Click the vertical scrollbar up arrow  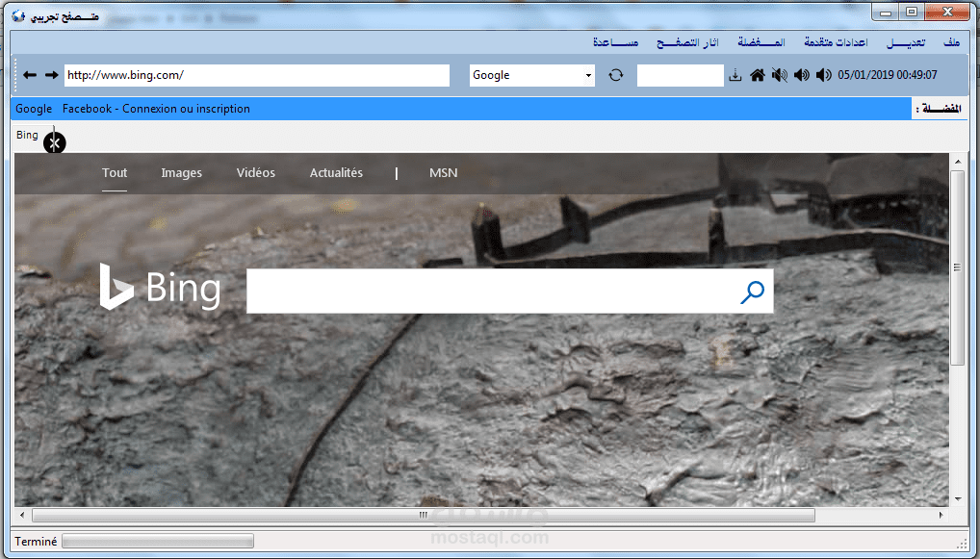[958, 162]
